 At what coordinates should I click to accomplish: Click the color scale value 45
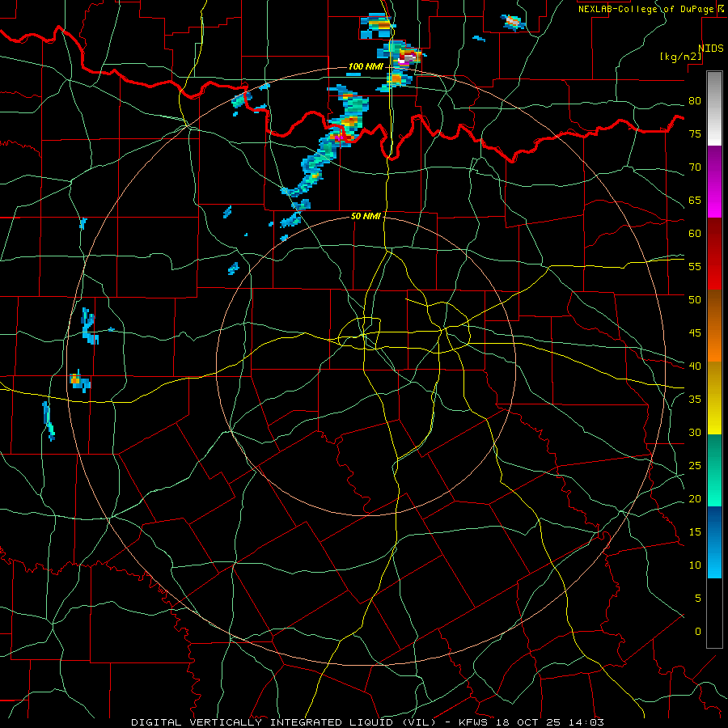[695, 333]
